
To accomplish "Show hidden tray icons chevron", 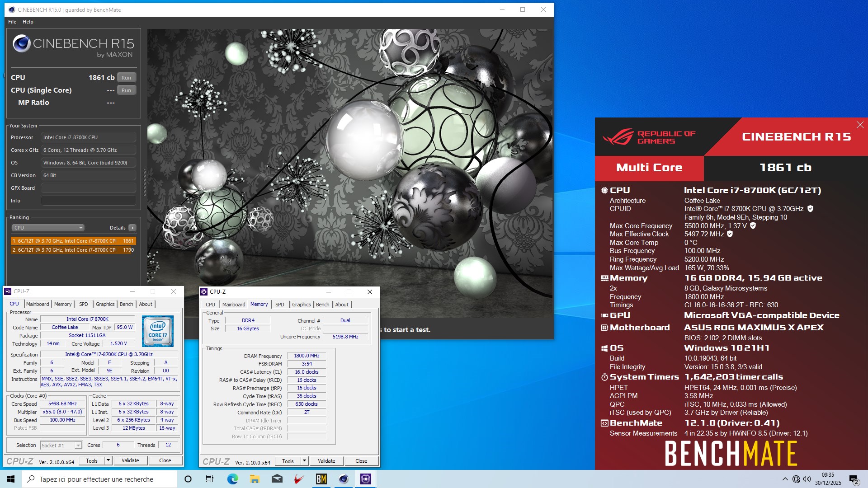I will [x=785, y=479].
